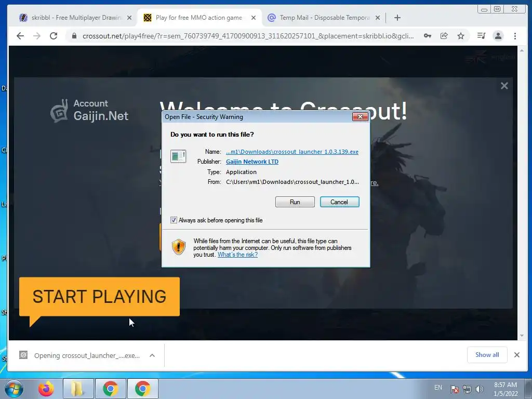Close the downloads bar
The image size is (532, 399).
point(517,355)
